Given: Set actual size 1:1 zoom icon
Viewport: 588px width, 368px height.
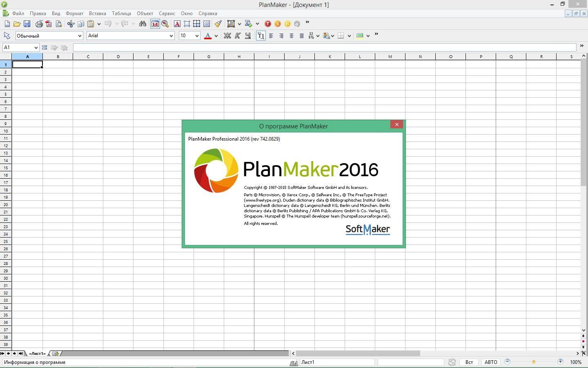Looking at the screenshot, I should pos(155,24).
